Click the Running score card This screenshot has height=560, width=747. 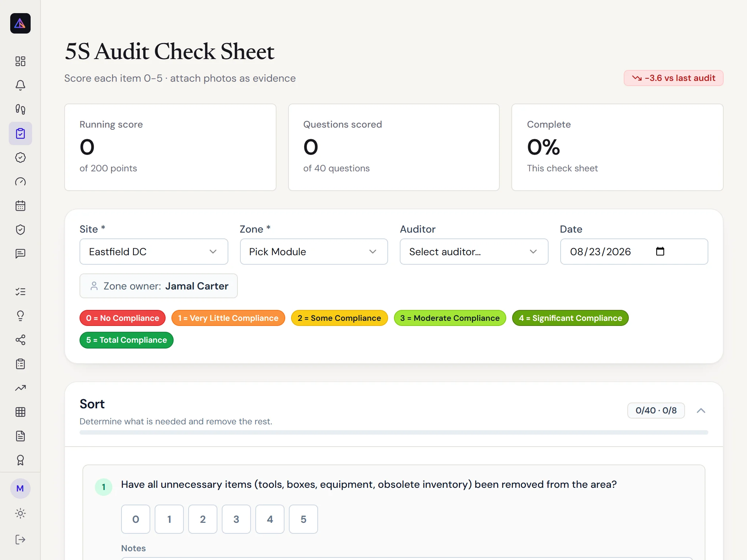pyautogui.click(x=170, y=147)
